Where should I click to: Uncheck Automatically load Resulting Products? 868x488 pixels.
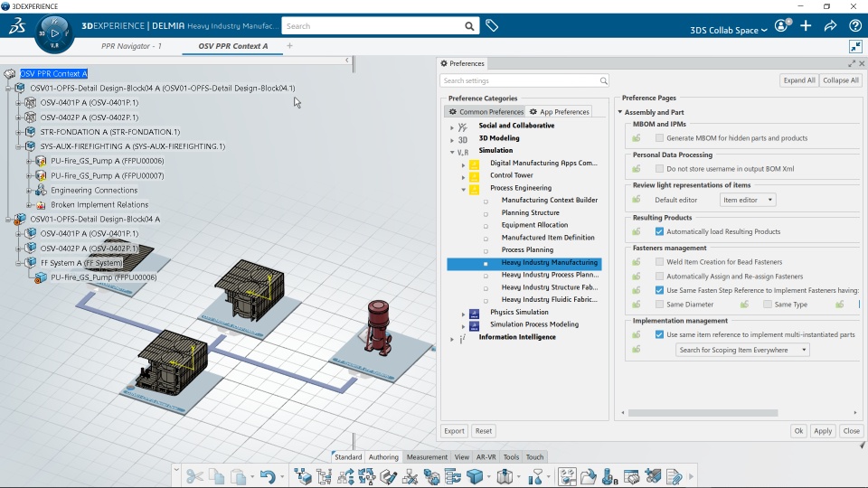(659, 231)
